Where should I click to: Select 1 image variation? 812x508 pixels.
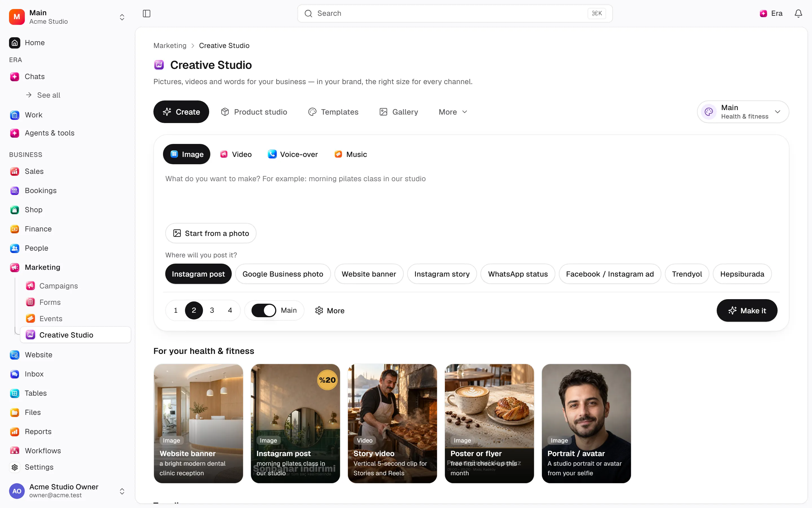pos(175,310)
